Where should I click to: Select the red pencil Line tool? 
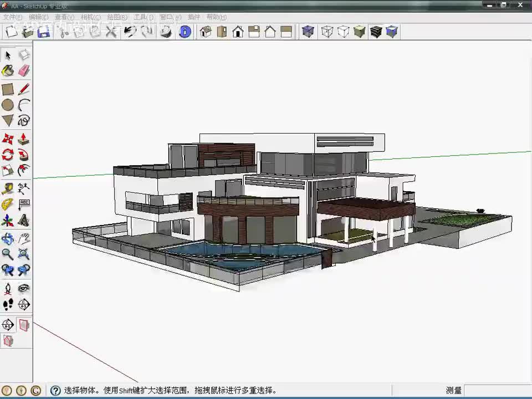tap(24, 89)
